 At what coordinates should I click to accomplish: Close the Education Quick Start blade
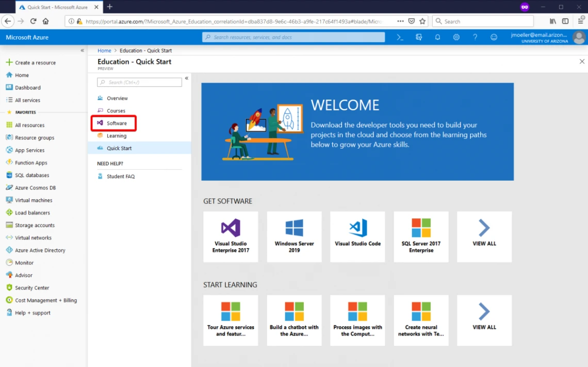(582, 61)
